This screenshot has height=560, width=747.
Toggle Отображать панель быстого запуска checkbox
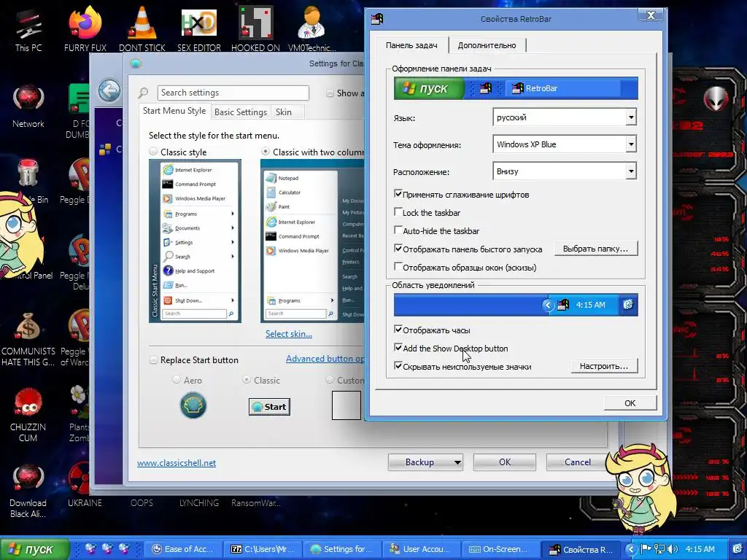[x=398, y=248]
